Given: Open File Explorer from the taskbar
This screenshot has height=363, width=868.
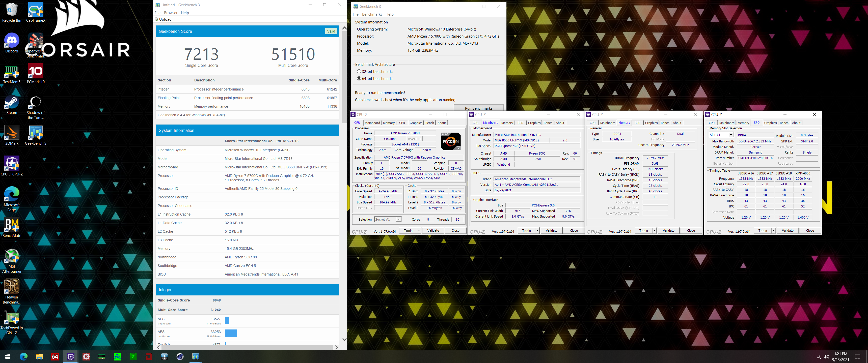Looking at the screenshot, I should (x=39, y=357).
